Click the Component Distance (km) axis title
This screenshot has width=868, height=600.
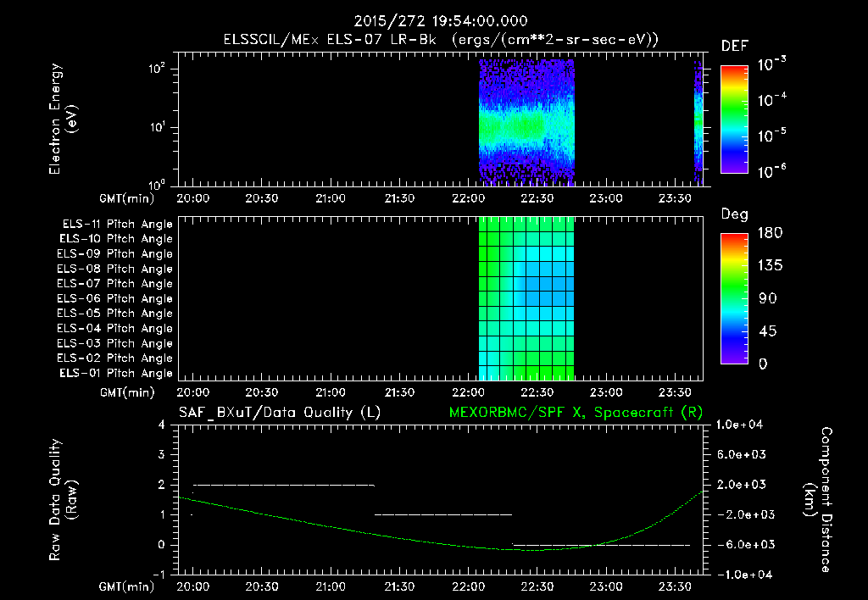point(819,499)
